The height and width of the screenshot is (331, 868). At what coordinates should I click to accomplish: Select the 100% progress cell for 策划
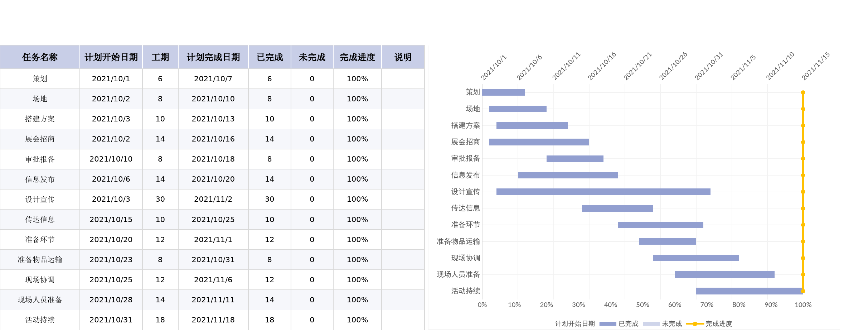[x=357, y=79]
